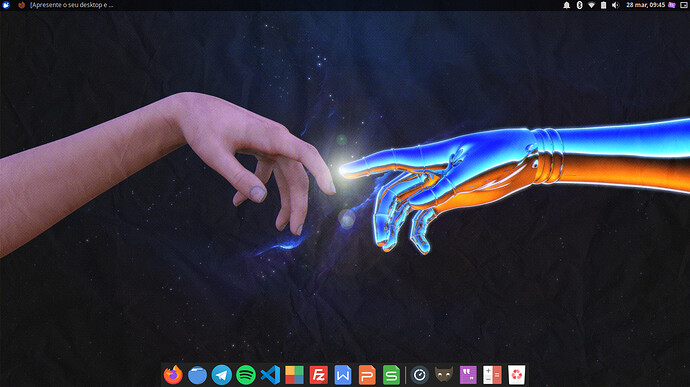
Task: Switch to the Firefox window task button
Action: click(x=66, y=5)
